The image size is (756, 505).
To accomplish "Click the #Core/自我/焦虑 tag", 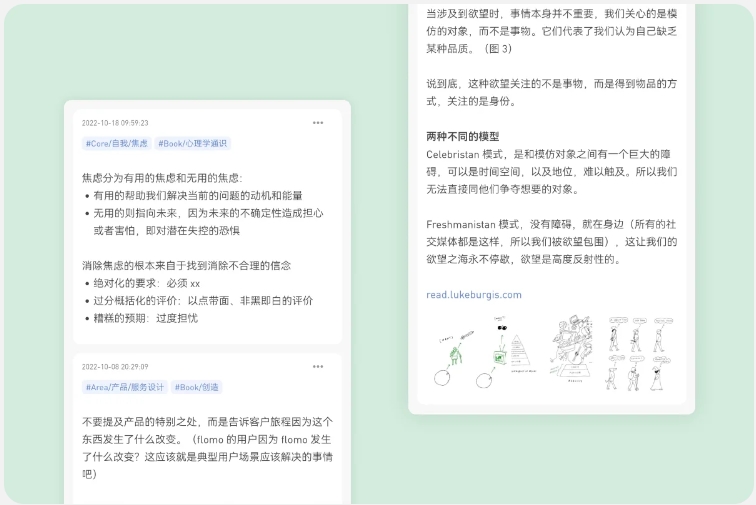I will (x=117, y=144).
